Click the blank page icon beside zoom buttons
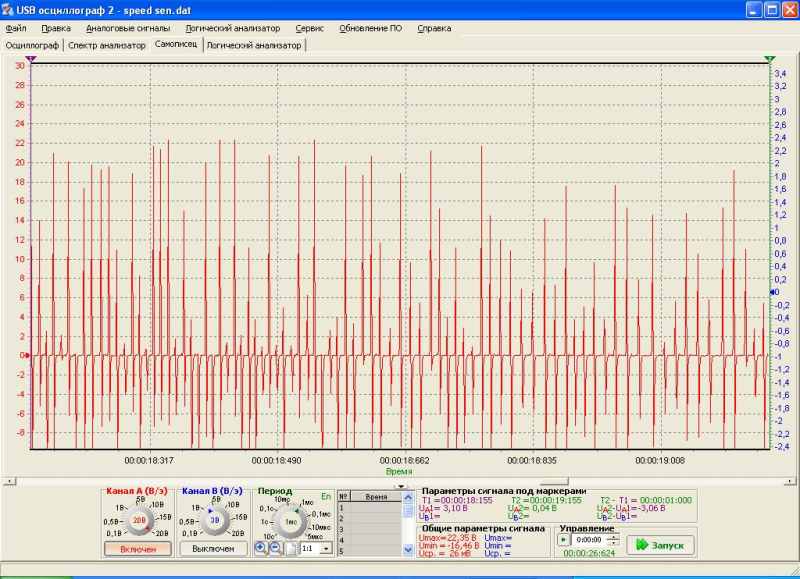Screen dimensions: 800x579 coord(290,549)
